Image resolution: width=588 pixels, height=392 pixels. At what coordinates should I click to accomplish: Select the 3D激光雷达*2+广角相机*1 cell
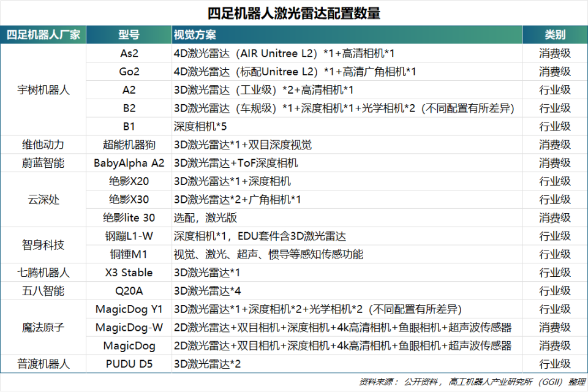pos(347,200)
